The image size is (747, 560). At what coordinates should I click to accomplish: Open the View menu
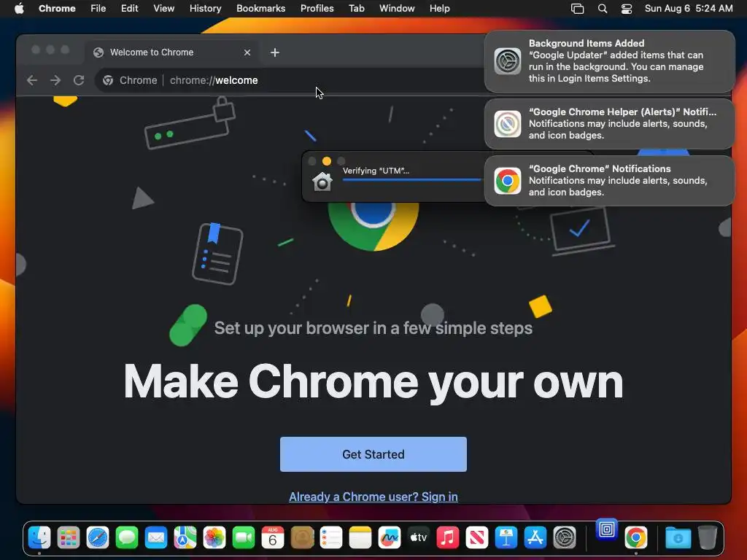164,8
